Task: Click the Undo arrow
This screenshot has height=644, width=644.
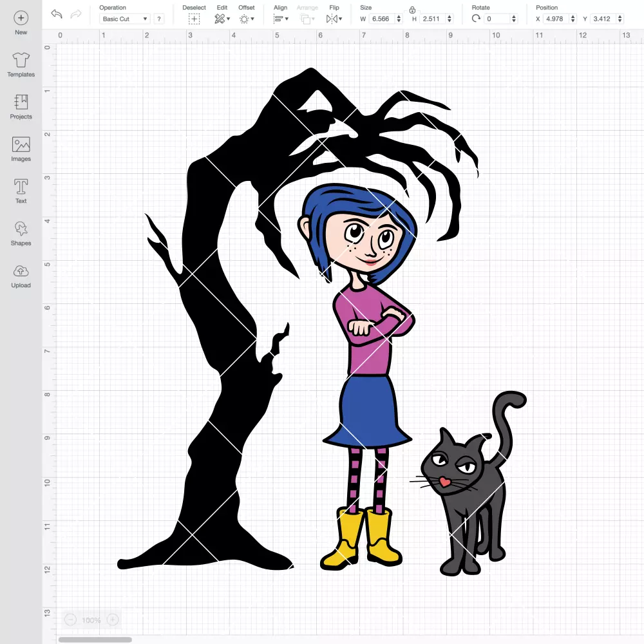Action: (57, 14)
